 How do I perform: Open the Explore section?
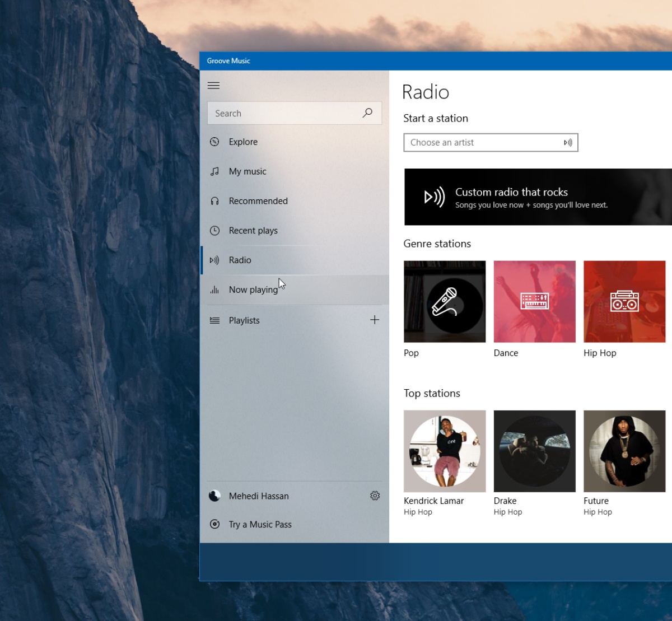point(243,142)
